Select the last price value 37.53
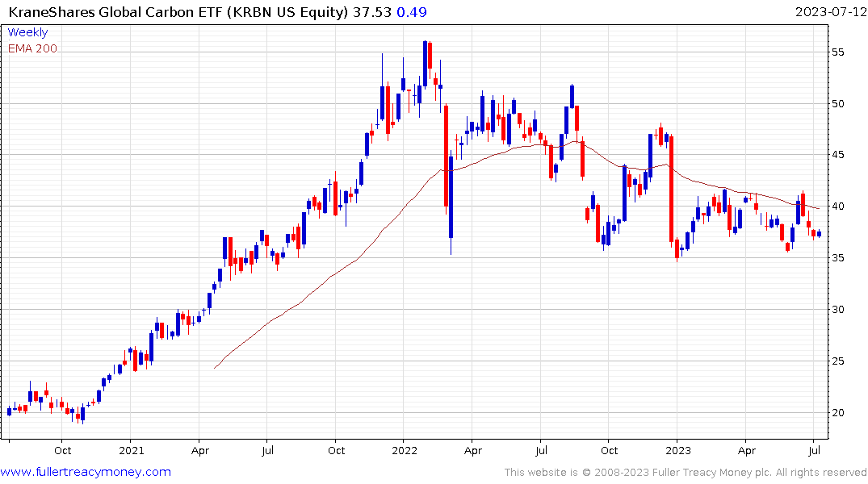The image size is (868, 484). tap(372, 11)
